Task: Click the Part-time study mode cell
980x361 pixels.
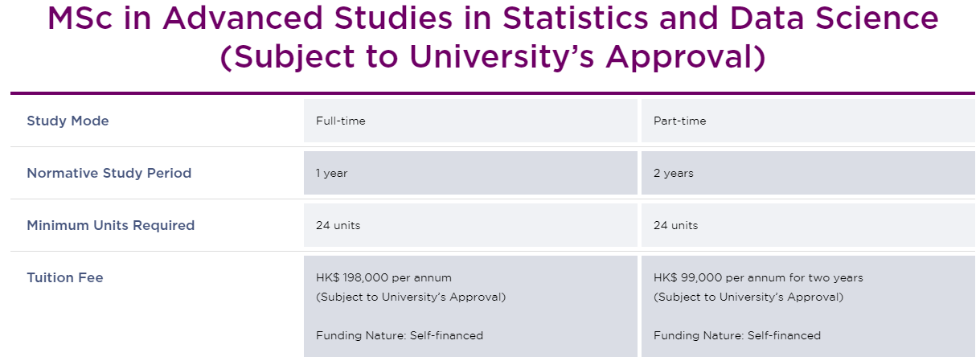Action: (808, 121)
